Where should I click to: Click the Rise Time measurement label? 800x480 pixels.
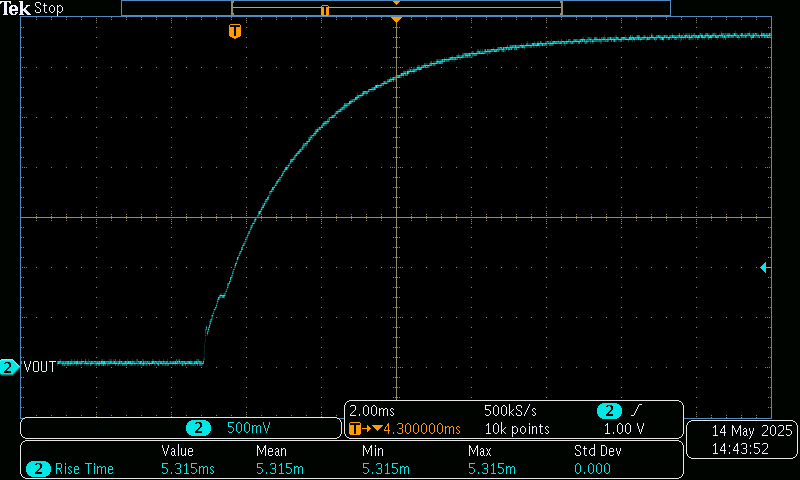pos(84,469)
